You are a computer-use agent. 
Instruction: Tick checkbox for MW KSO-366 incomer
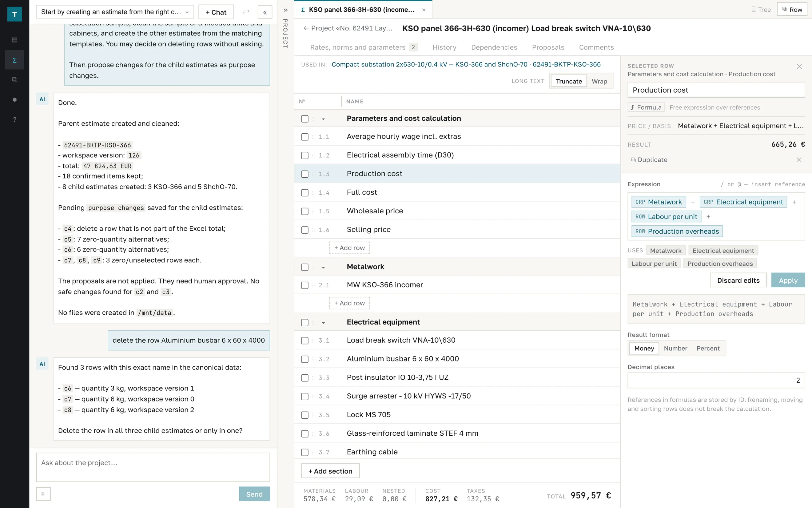[x=305, y=285]
